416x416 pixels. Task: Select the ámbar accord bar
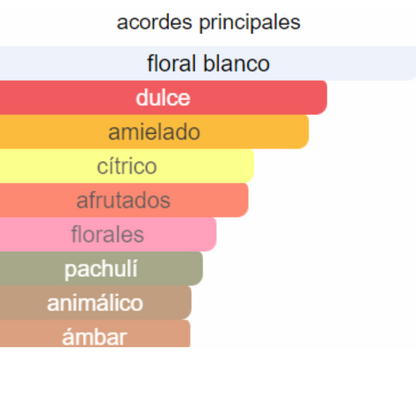(95, 334)
